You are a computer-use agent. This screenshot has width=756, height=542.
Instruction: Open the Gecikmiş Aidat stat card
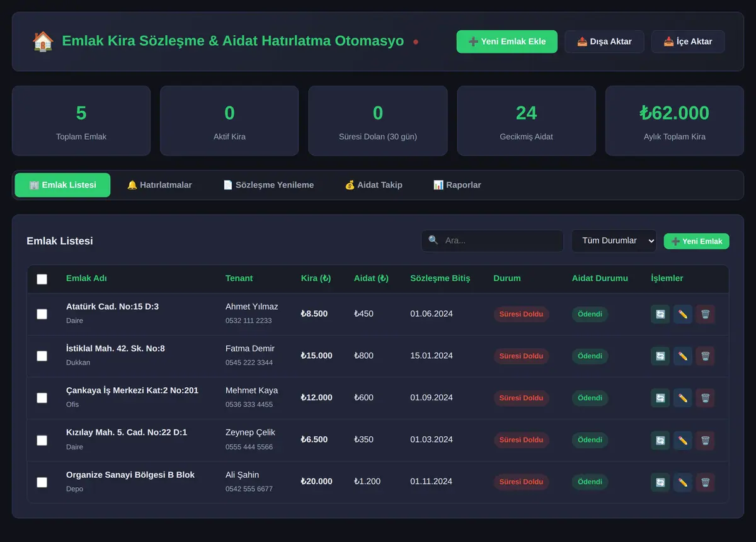click(526, 121)
